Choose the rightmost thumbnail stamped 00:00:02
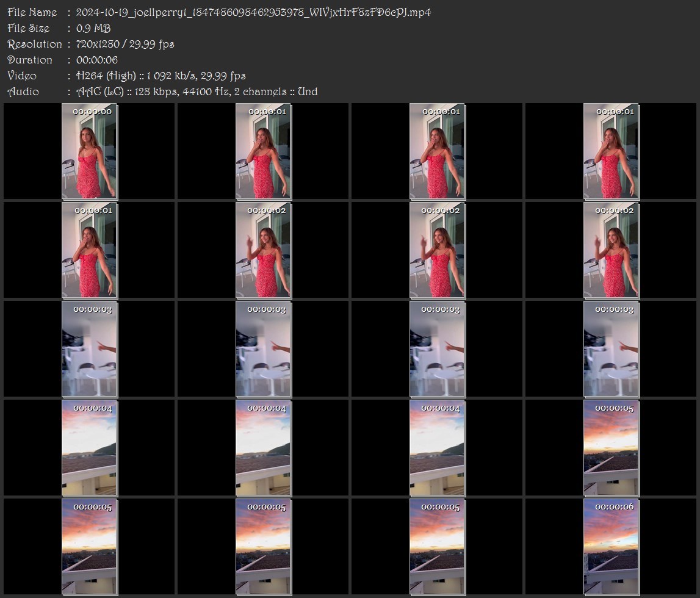 [611, 250]
